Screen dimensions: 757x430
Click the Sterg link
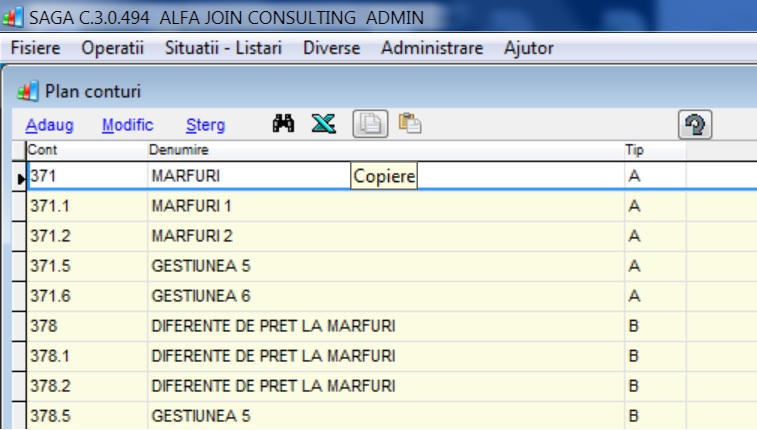pos(206,125)
